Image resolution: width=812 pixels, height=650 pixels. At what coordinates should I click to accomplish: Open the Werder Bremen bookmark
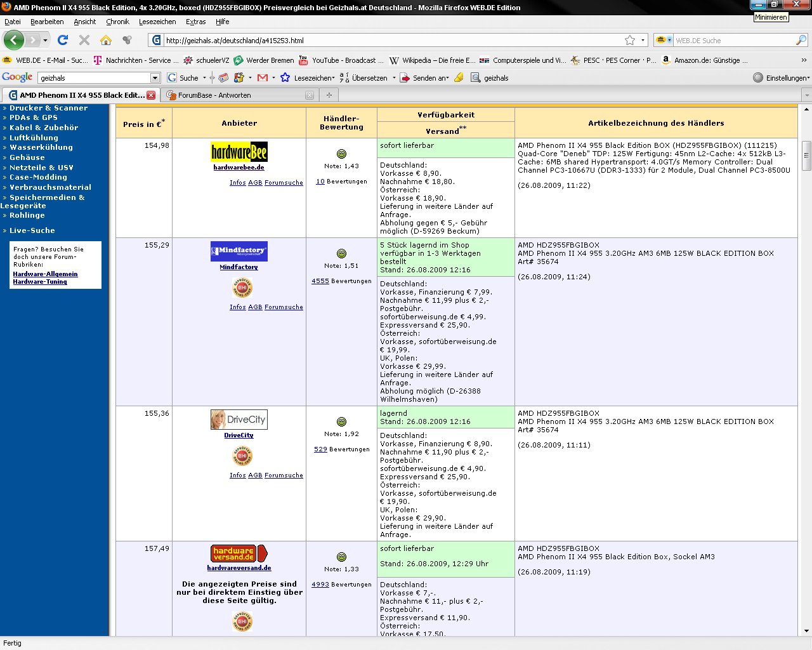pos(264,60)
